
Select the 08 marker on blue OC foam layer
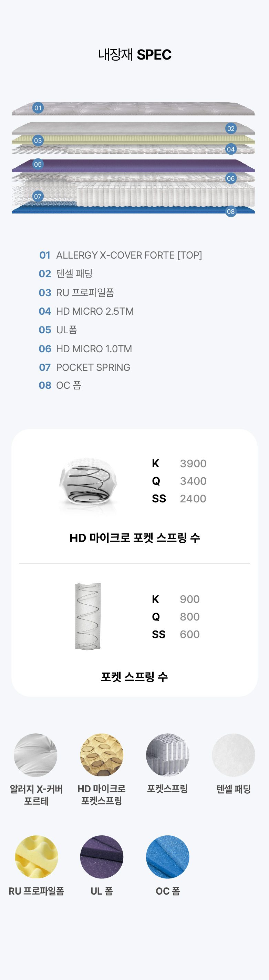pyautogui.click(x=230, y=211)
